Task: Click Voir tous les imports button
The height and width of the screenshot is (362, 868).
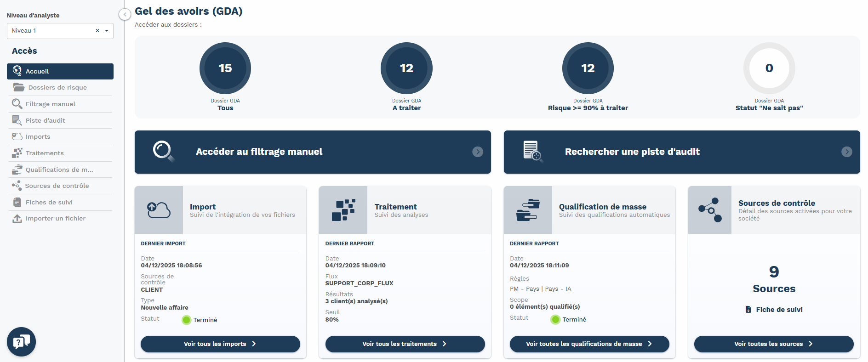Action: pos(220,344)
